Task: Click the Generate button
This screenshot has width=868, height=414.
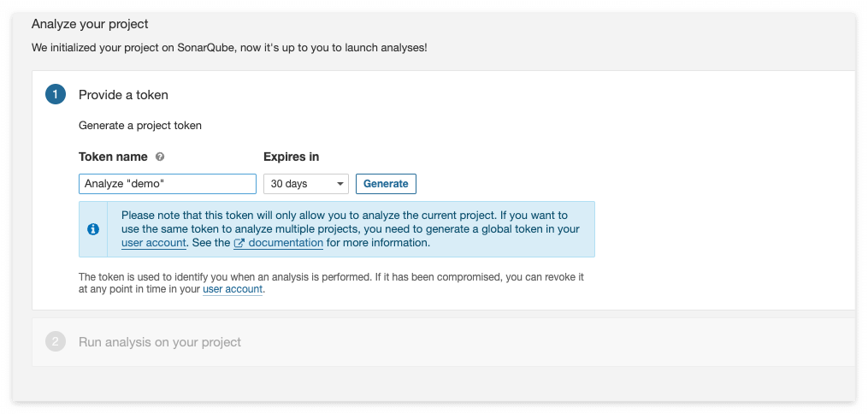Action: (386, 184)
